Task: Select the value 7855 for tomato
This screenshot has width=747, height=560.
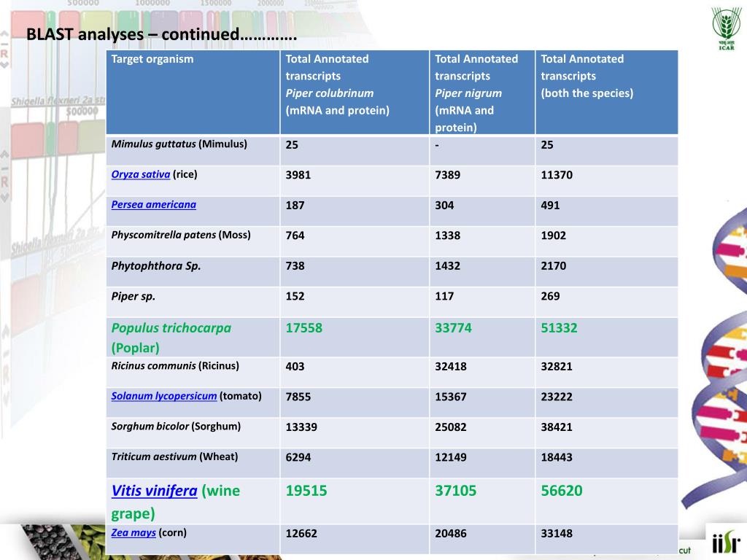Action: [x=298, y=397]
